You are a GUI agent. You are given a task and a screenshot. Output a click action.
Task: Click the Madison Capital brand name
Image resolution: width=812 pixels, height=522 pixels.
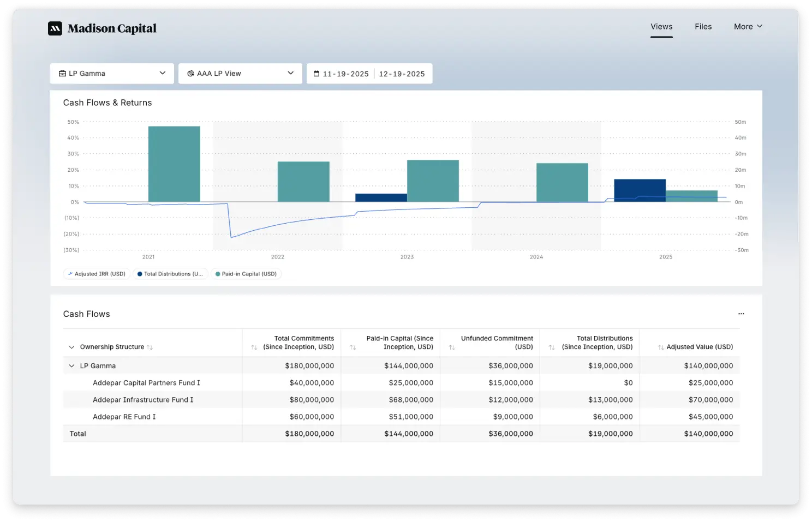(112, 28)
